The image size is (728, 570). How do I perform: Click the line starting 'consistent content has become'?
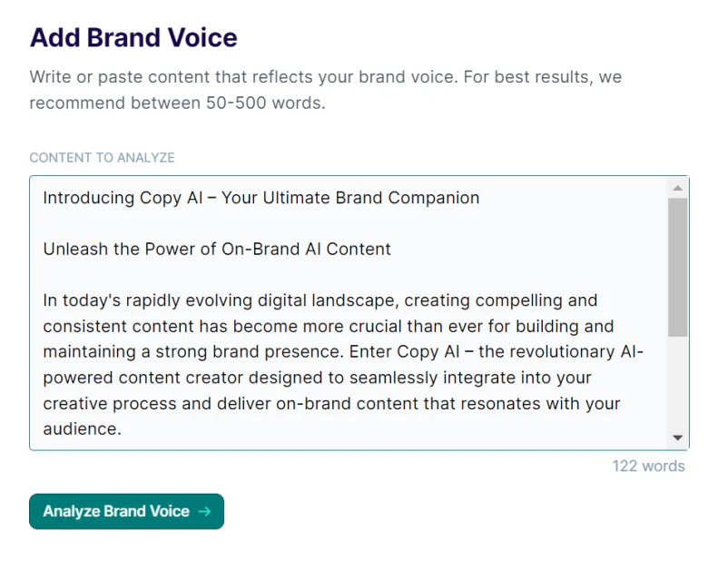point(328,326)
